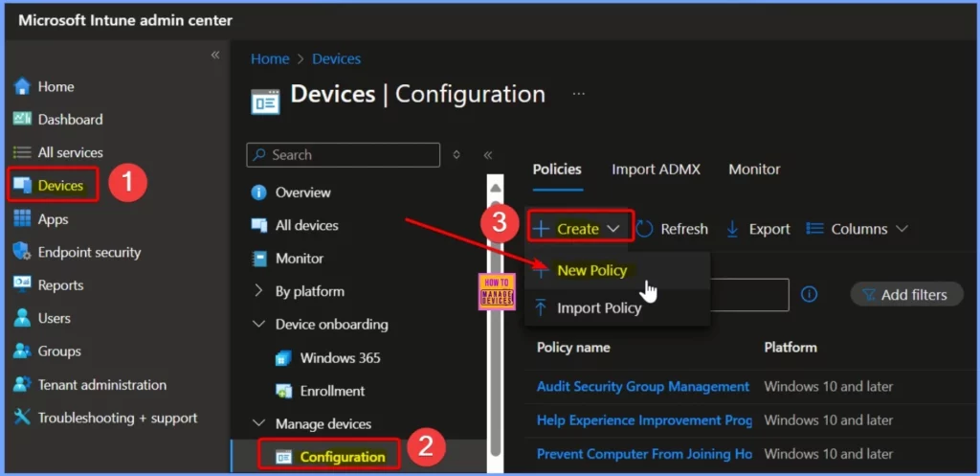Image resolution: width=980 pixels, height=476 pixels.
Task: Select Enrollment under Device onboarding
Action: click(x=332, y=392)
